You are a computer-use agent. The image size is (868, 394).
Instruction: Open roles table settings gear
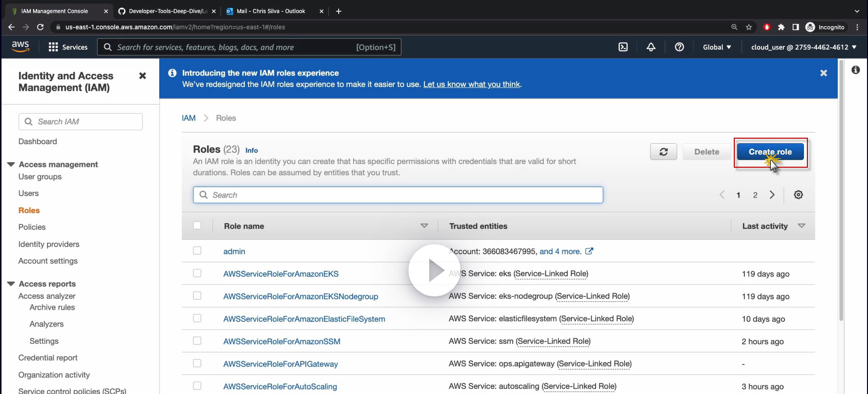pyautogui.click(x=798, y=195)
